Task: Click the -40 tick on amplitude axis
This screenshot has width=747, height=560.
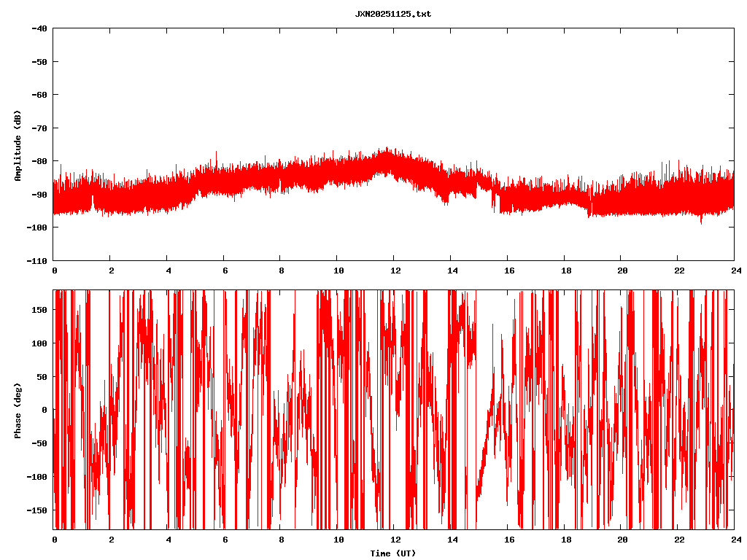Action: tap(39, 28)
